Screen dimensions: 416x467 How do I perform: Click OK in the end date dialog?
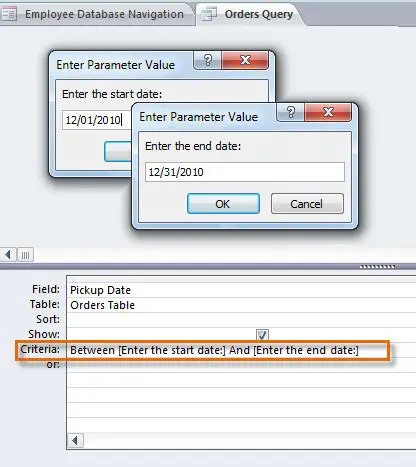[x=223, y=204]
